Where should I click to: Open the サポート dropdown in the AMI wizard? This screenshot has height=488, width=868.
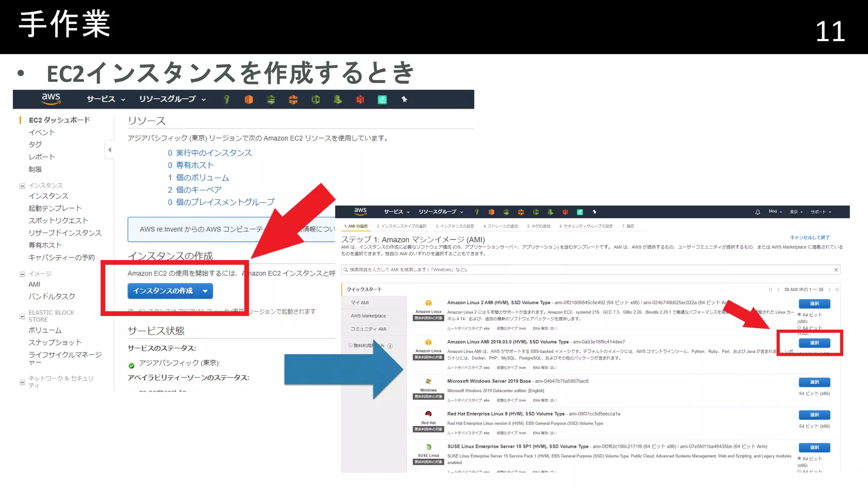821,212
